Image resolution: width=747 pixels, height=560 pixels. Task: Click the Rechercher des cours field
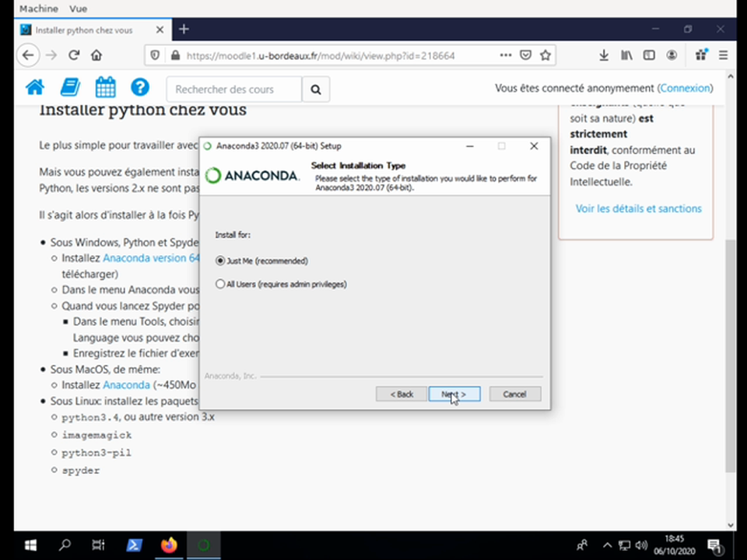click(234, 89)
